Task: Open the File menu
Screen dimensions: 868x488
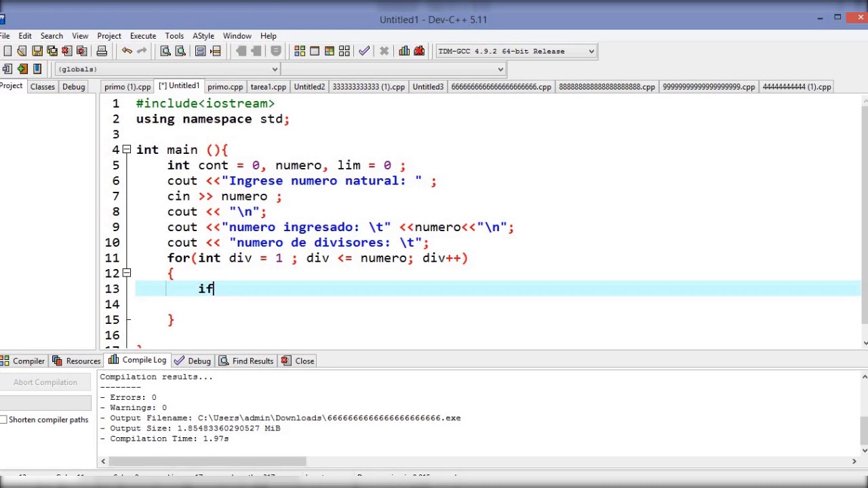Action: point(4,36)
